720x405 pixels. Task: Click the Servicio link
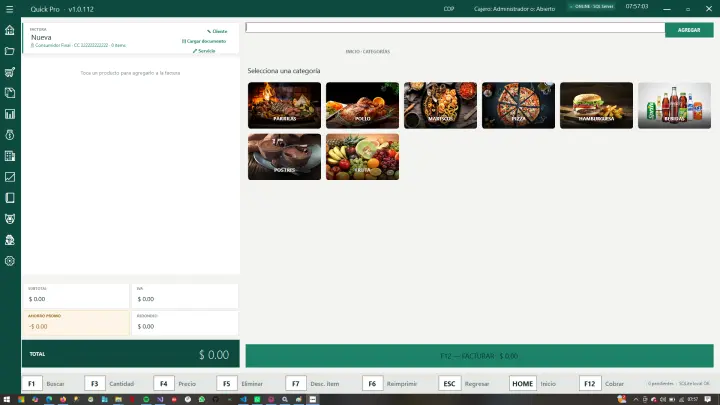204,51
